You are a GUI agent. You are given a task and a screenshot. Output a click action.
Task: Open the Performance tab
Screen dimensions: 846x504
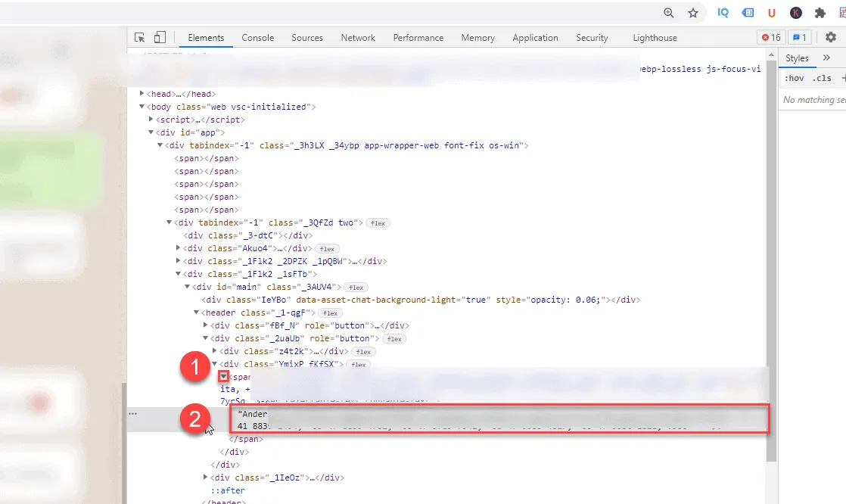click(x=418, y=38)
